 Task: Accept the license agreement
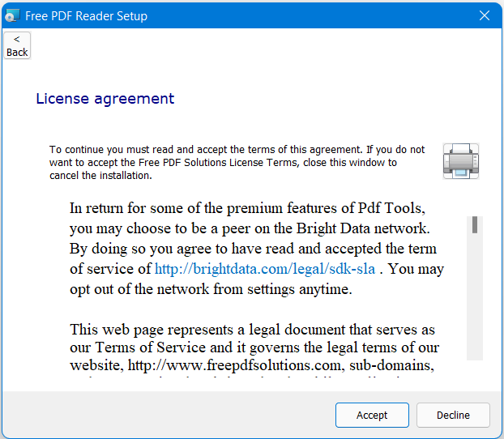(x=372, y=415)
